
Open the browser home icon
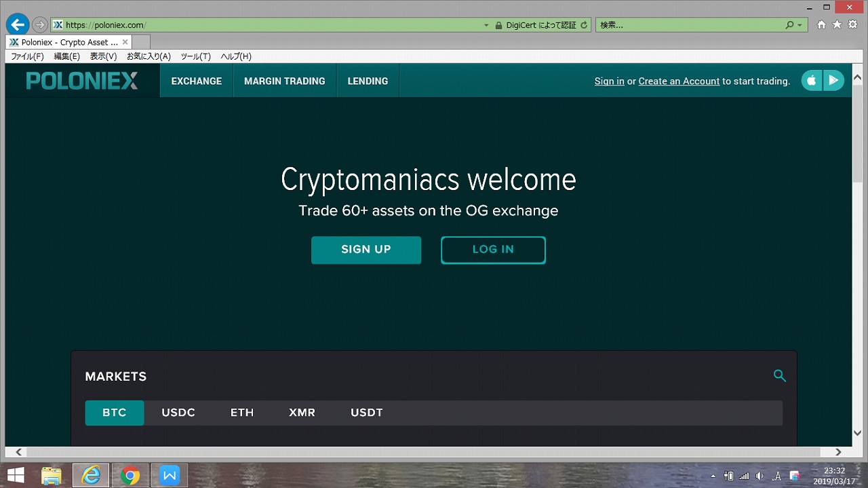click(x=822, y=25)
